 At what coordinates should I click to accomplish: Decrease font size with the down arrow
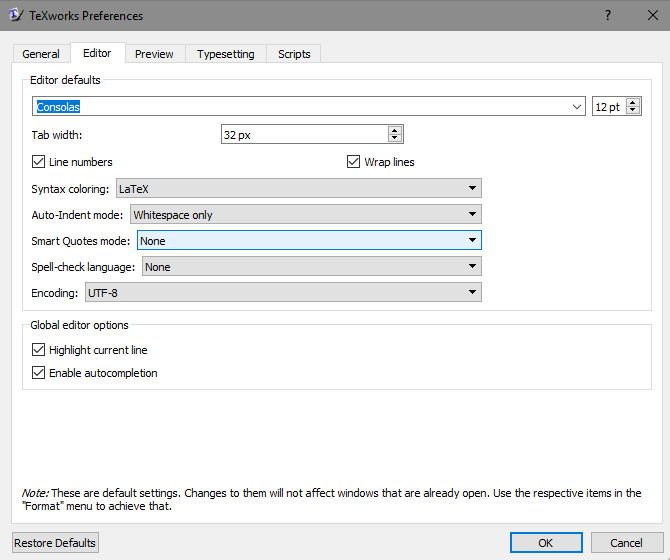[x=633, y=110]
